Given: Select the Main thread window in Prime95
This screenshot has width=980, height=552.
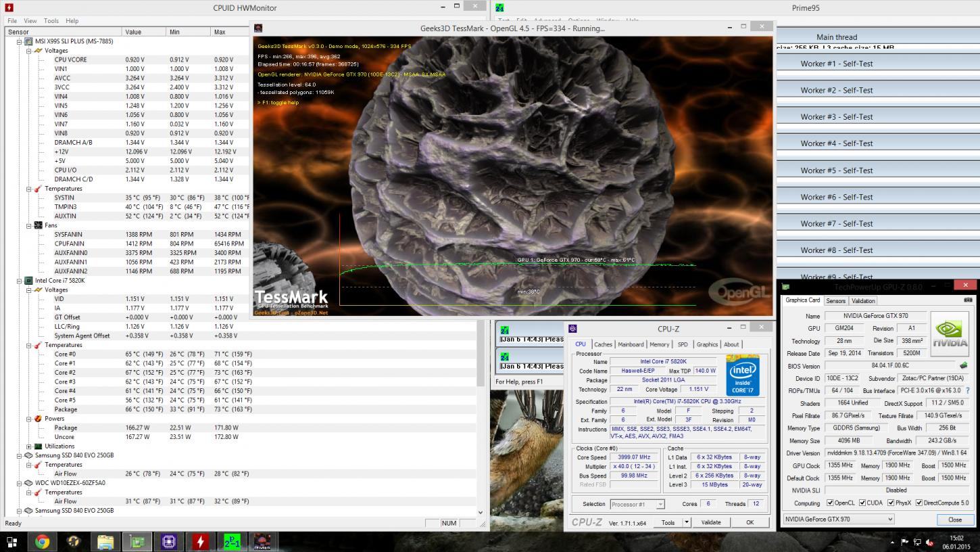Looking at the screenshot, I should 837,37.
